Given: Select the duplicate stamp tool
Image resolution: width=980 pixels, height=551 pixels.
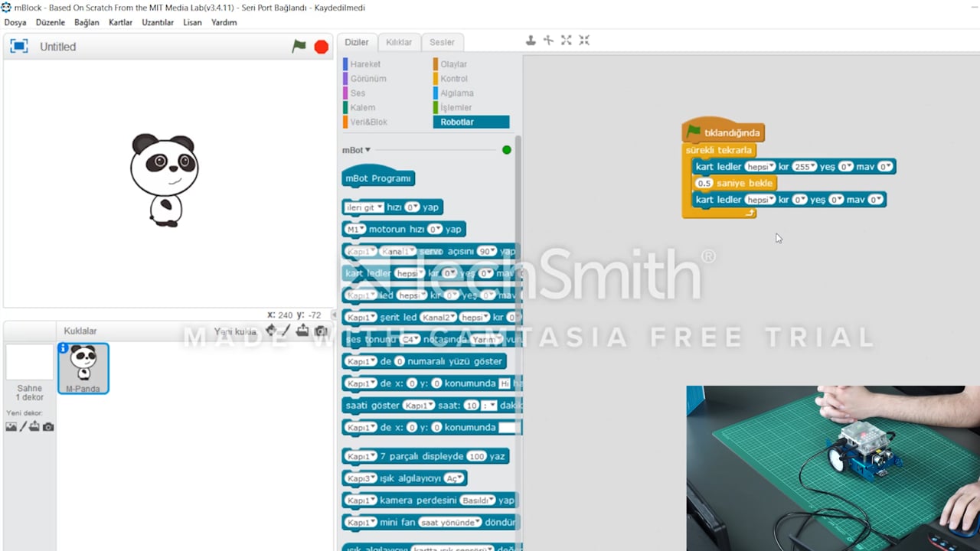Looking at the screenshot, I should click(531, 40).
